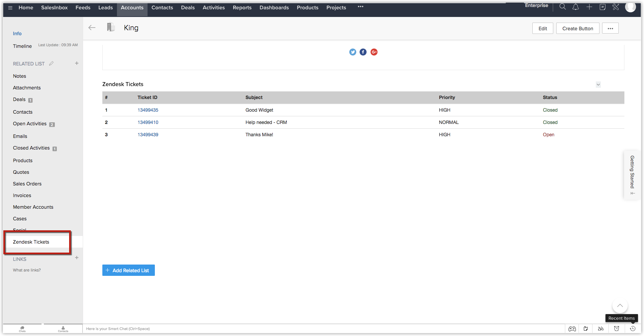Click the Twitter icon

click(x=353, y=52)
